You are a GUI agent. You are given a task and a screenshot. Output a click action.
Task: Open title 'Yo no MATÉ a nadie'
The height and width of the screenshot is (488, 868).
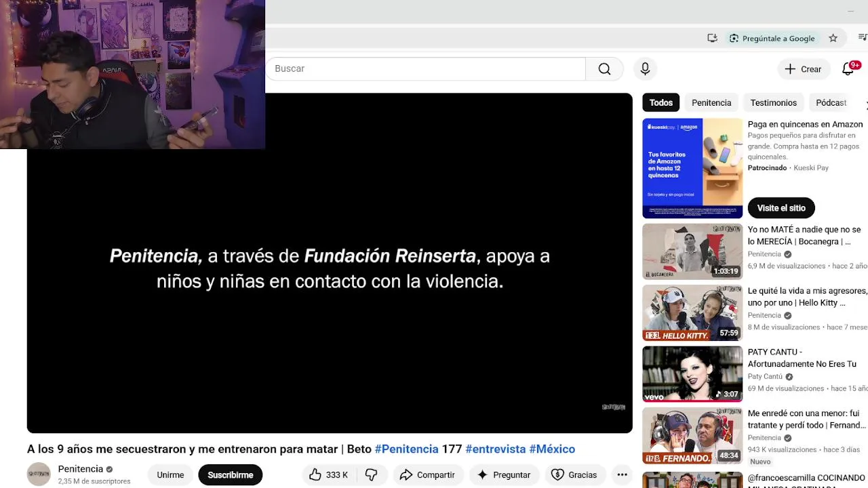[804, 235]
